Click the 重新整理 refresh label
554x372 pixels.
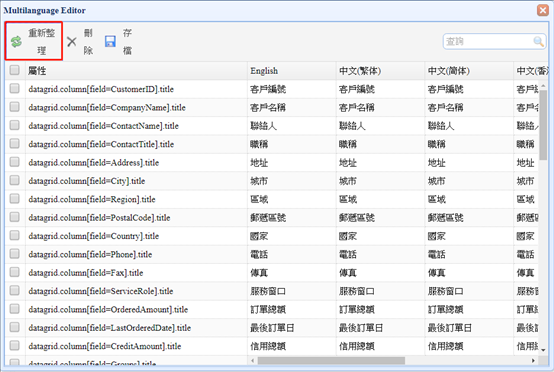[x=42, y=42]
